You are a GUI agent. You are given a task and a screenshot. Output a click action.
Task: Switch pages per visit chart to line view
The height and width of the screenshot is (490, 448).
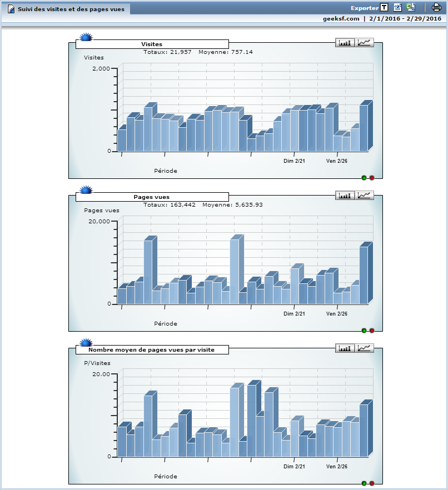coord(364,348)
